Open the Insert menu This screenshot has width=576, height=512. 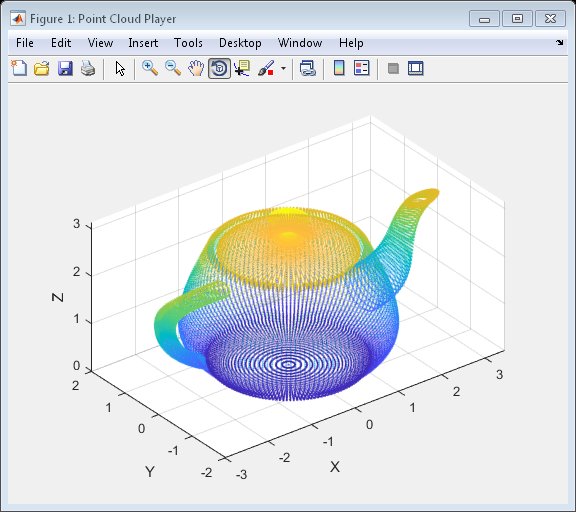(143, 43)
